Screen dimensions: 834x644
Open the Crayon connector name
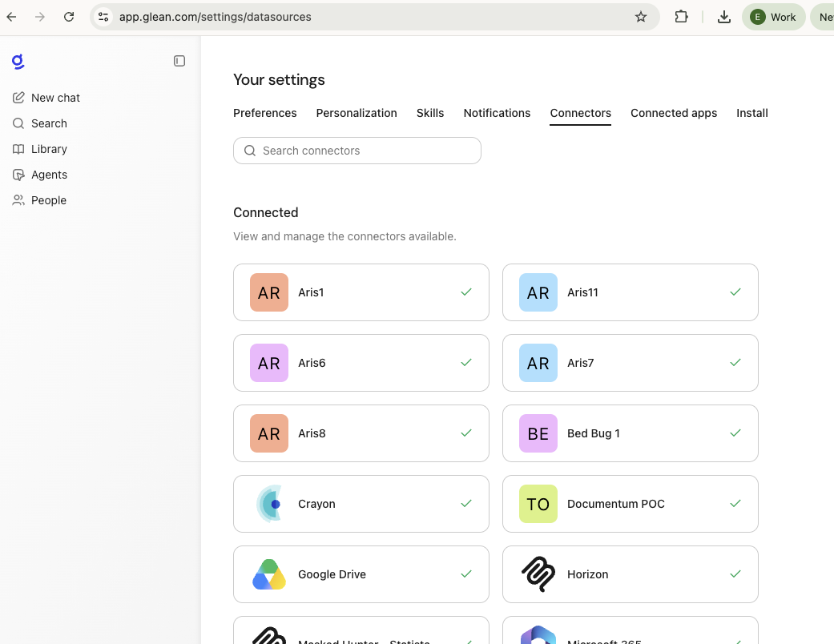tap(316, 504)
